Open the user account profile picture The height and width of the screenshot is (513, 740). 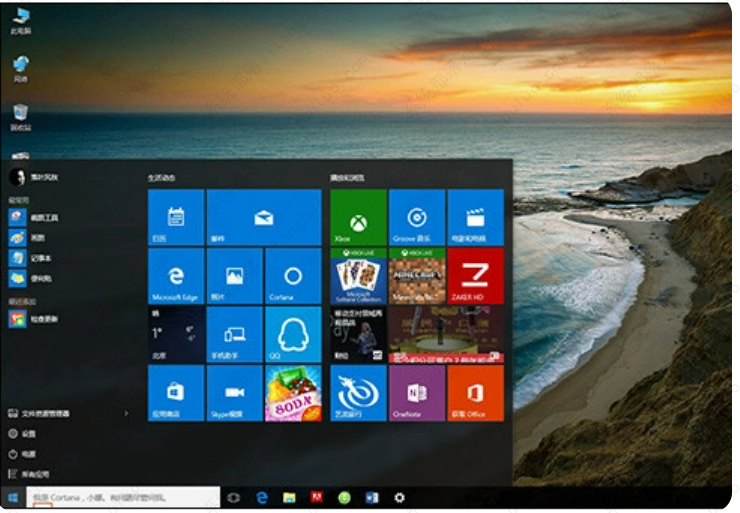click(x=17, y=177)
